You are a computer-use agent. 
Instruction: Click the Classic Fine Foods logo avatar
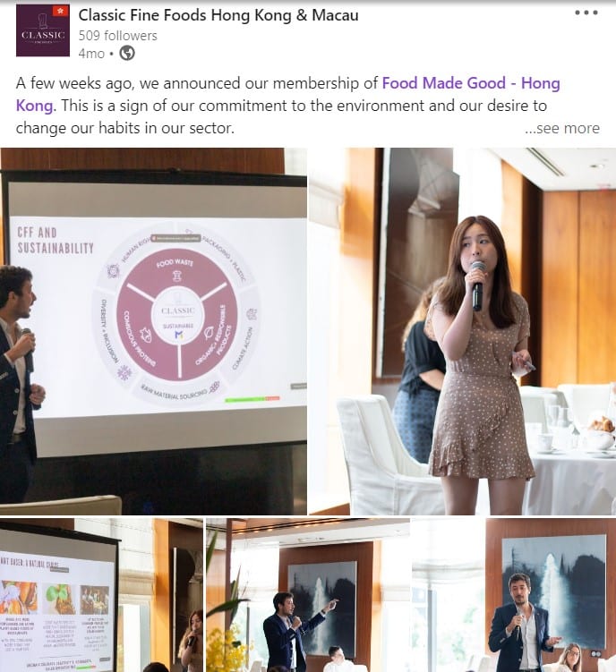[x=42, y=30]
